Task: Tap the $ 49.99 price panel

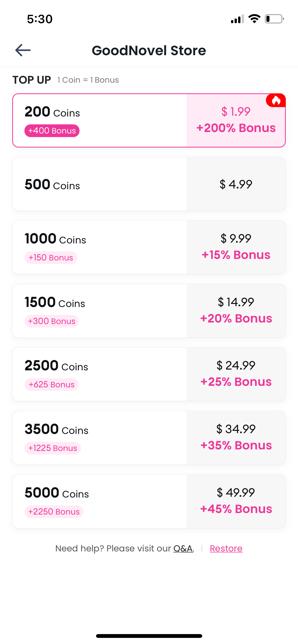Action: point(236,501)
